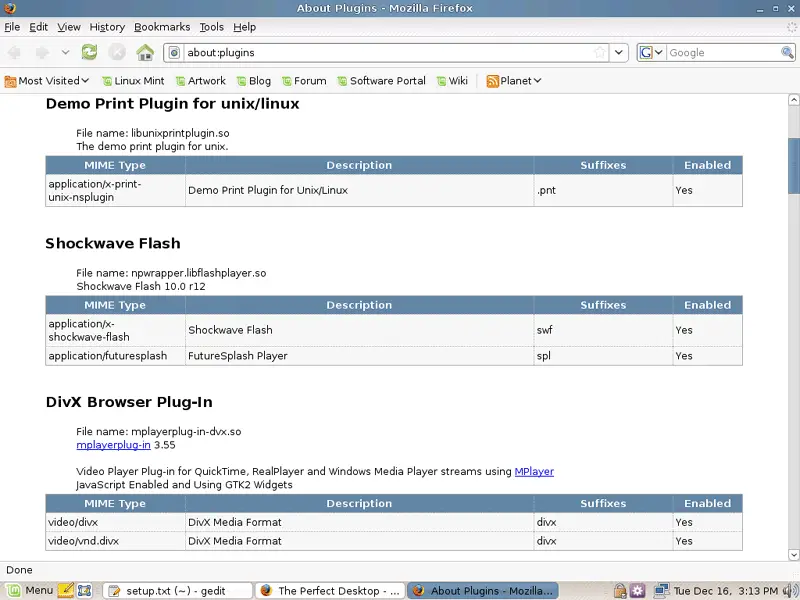Viewport: 800px width, 600px height.
Task: Click the 'swf' suffix cell
Action: point(603,330)
